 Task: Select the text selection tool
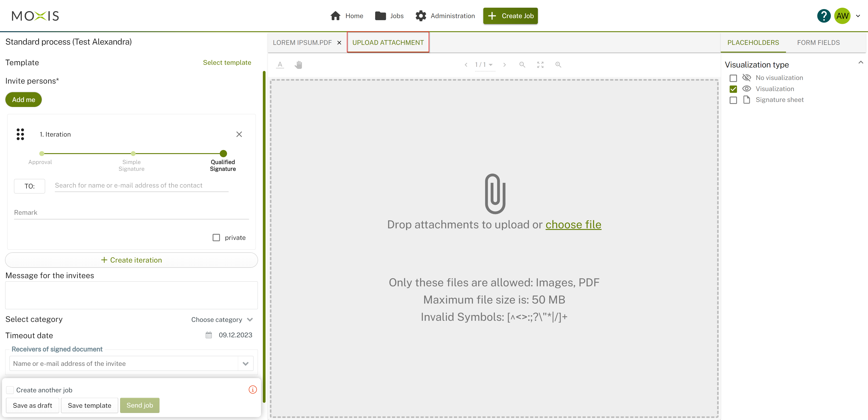280,65
